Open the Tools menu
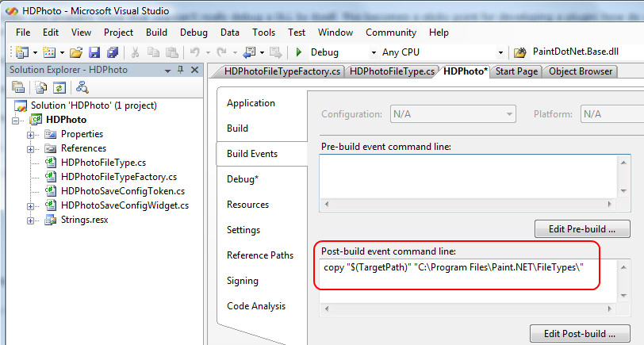 pos(263,33)
